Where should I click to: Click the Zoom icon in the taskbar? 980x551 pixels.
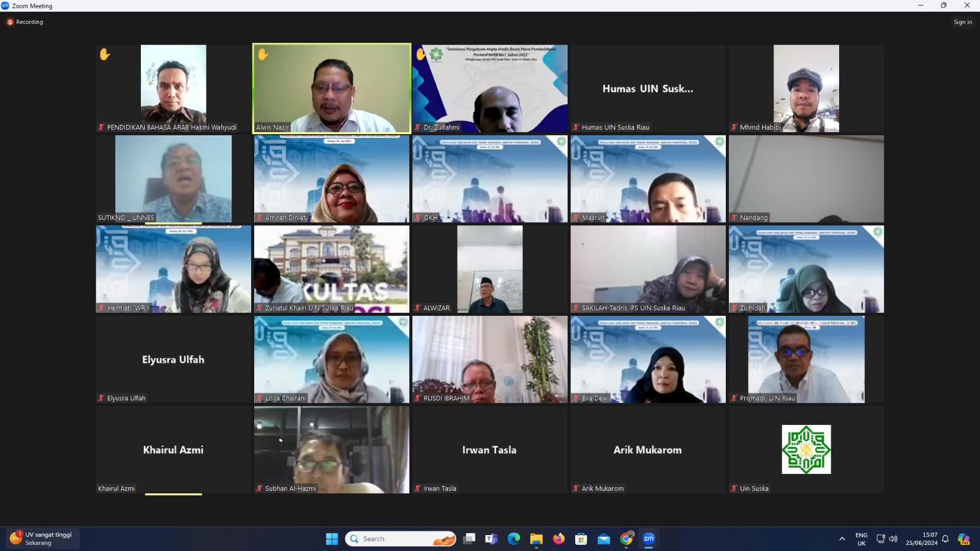click(649, 539)
